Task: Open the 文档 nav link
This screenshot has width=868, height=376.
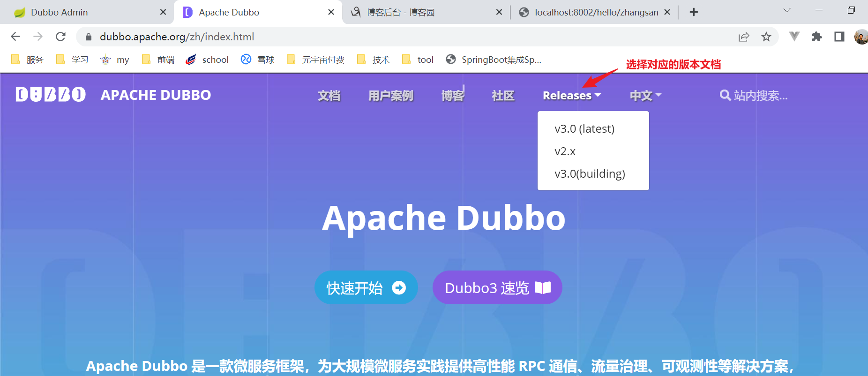Action: [329, 96]
